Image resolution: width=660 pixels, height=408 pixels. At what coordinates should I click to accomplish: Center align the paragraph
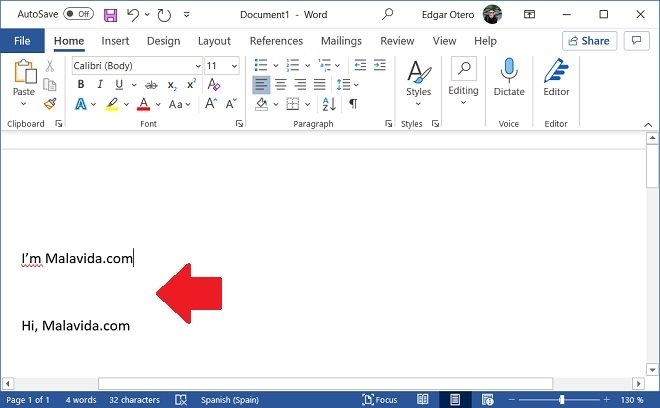pyautogui.click(x=281, y=85)
